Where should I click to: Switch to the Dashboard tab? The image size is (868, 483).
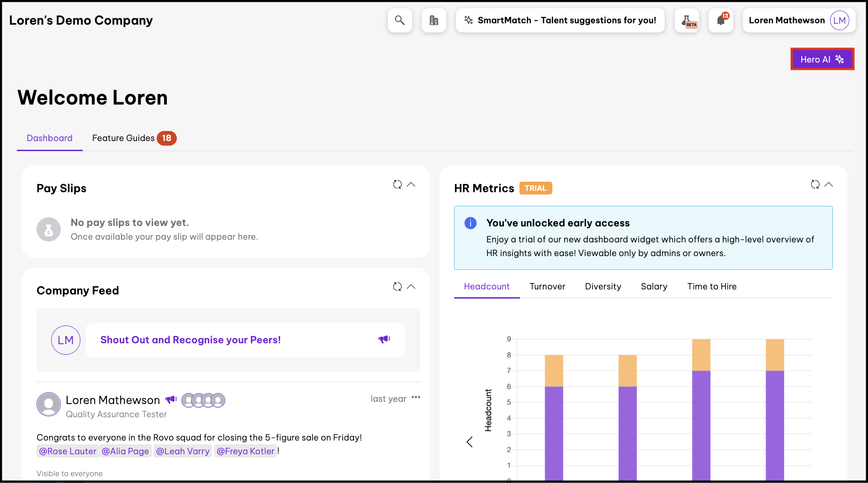pos(50,138)
